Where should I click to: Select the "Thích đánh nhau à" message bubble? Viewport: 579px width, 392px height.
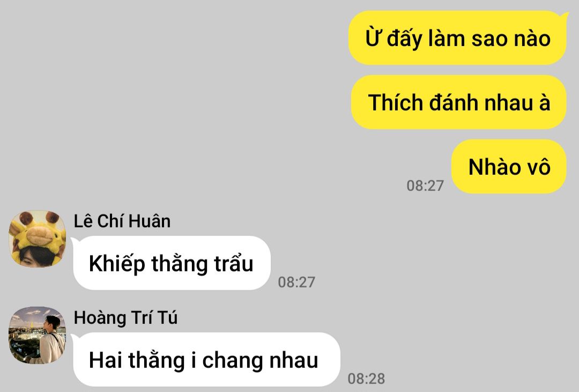click(x=459, y=102)
